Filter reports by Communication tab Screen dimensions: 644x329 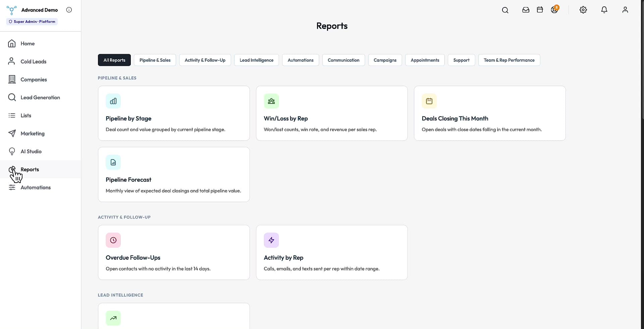[343, 60]
